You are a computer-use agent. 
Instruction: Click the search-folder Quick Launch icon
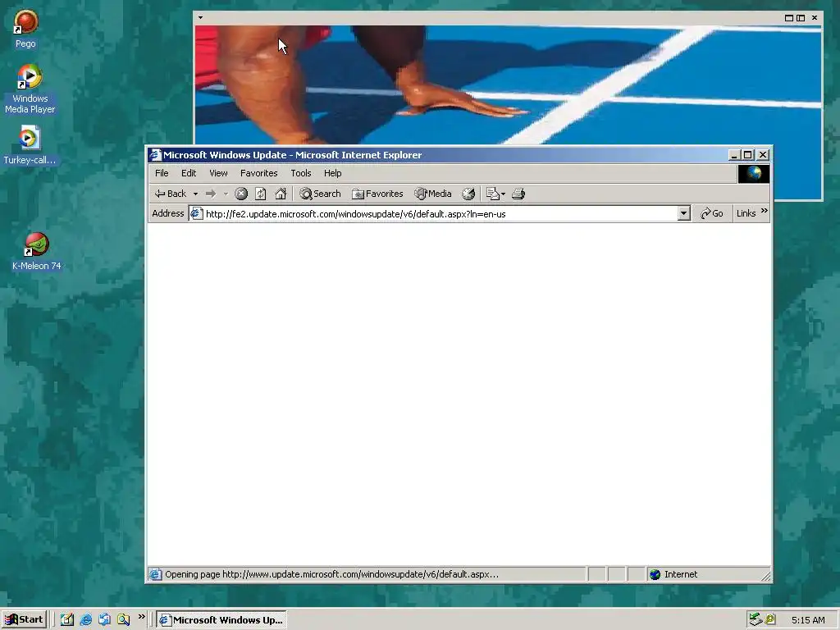coord(124,620)
